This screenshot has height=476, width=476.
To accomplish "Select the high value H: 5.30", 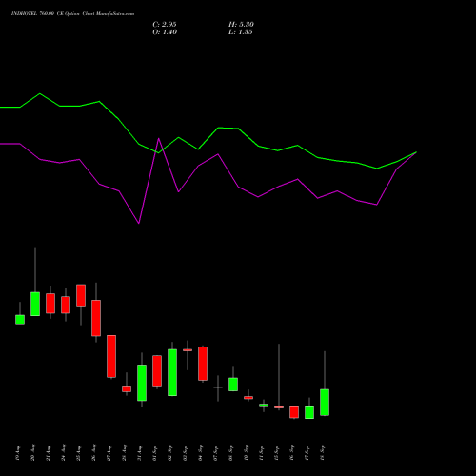I will [241, 25].
